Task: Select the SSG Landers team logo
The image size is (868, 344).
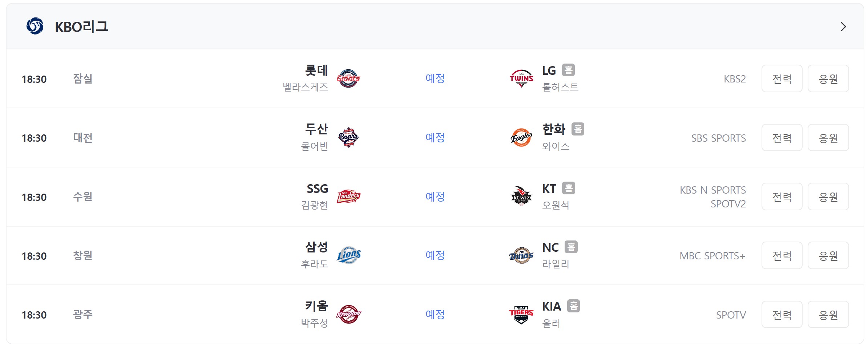Action: click(348, 197)
